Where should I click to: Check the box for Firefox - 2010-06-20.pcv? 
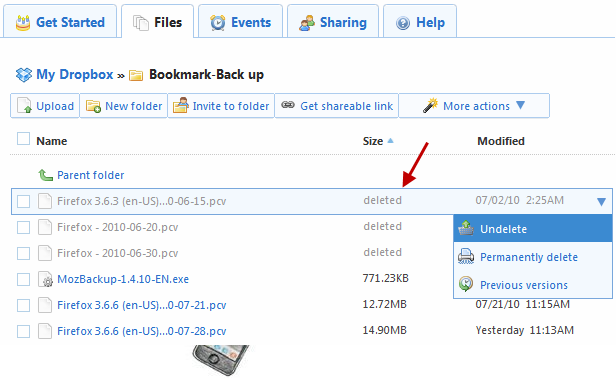(x=24, y=227)
